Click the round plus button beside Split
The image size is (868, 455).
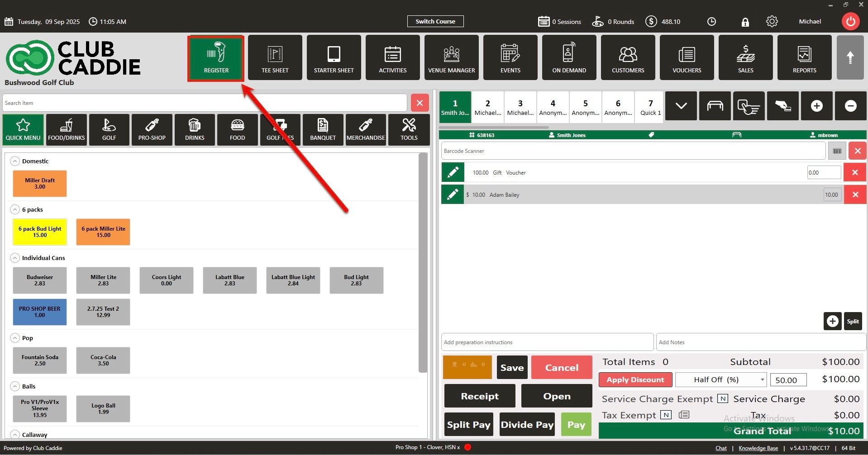pos(832,321)
